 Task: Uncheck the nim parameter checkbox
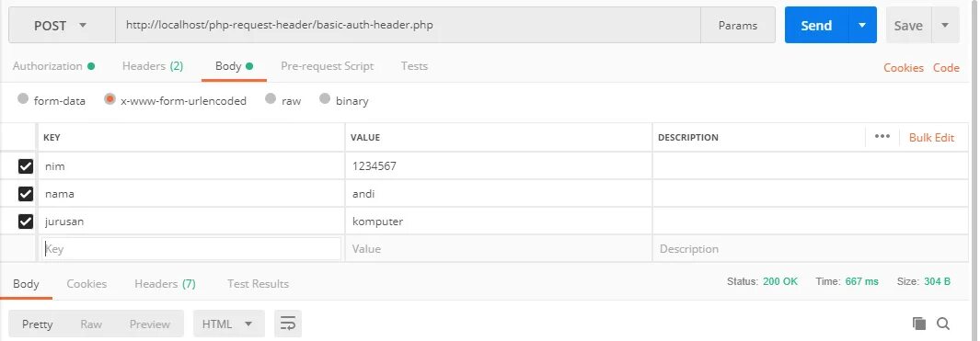pyautogui.click(x=26, y=166)
